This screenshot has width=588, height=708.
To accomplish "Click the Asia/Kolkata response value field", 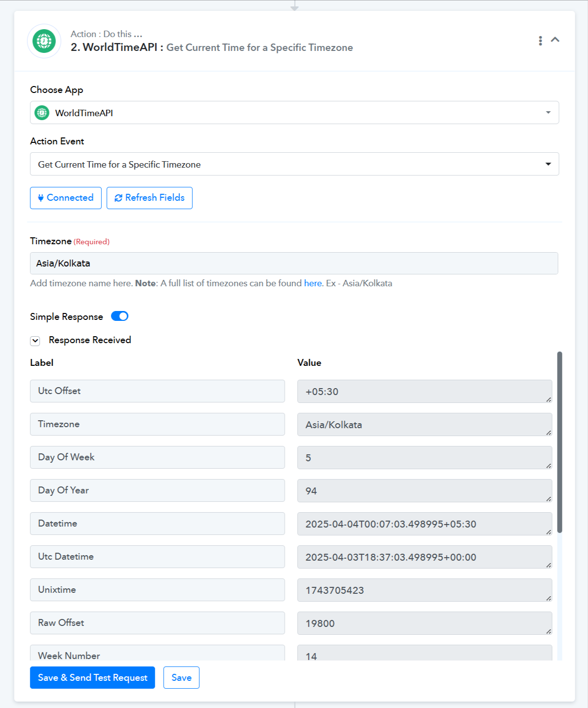I will click(x=425, y=425).
